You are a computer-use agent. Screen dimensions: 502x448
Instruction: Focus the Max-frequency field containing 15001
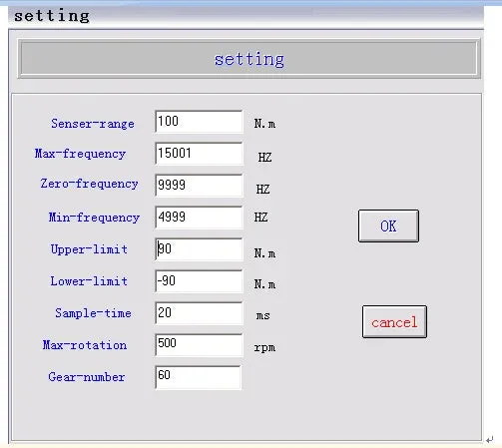coord(199,154)
